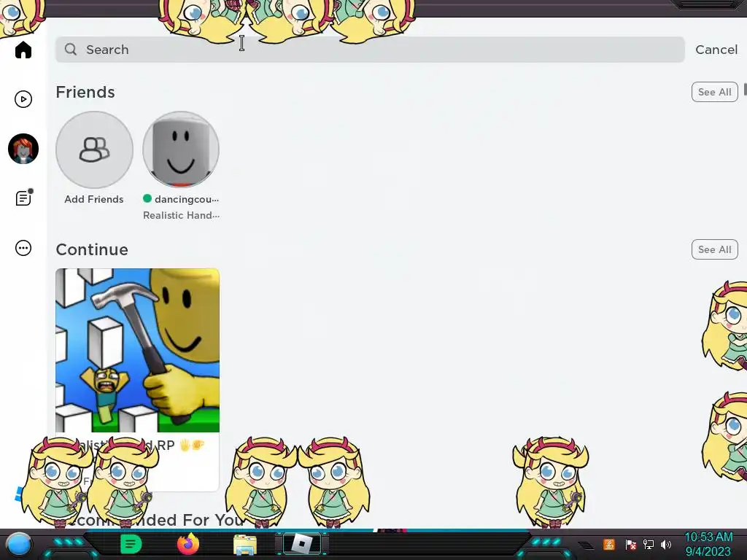Click the Realistic Hand... status text
Viewport: 747px width, 560px height.
click(181, 215)
